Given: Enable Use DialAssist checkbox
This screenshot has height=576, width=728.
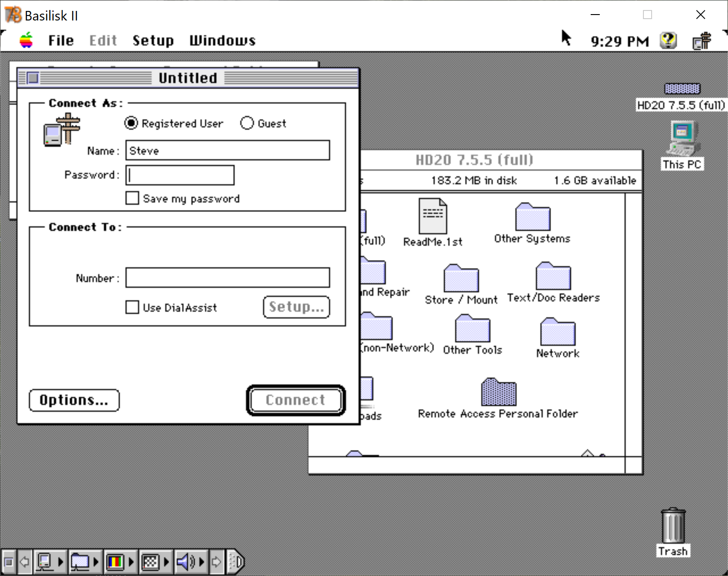Looking at the screenshot, I should point(132,307).
